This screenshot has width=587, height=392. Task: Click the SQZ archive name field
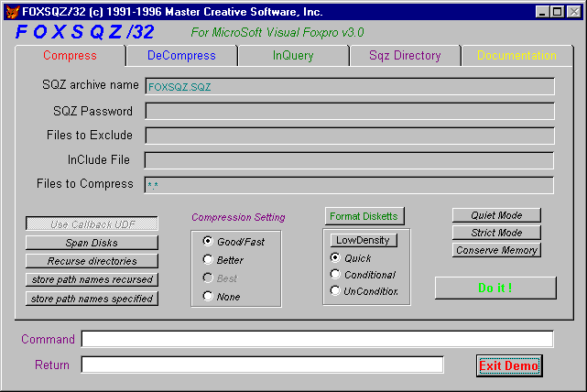point(350,86)
